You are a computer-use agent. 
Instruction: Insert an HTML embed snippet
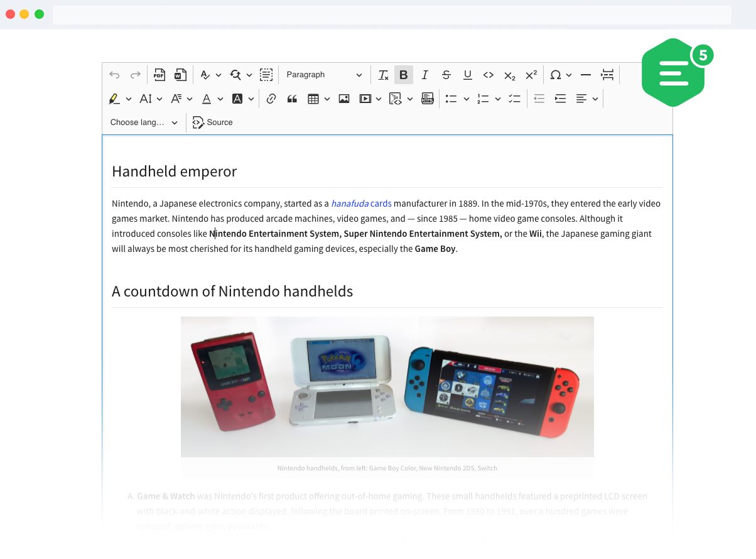[428, 99]
